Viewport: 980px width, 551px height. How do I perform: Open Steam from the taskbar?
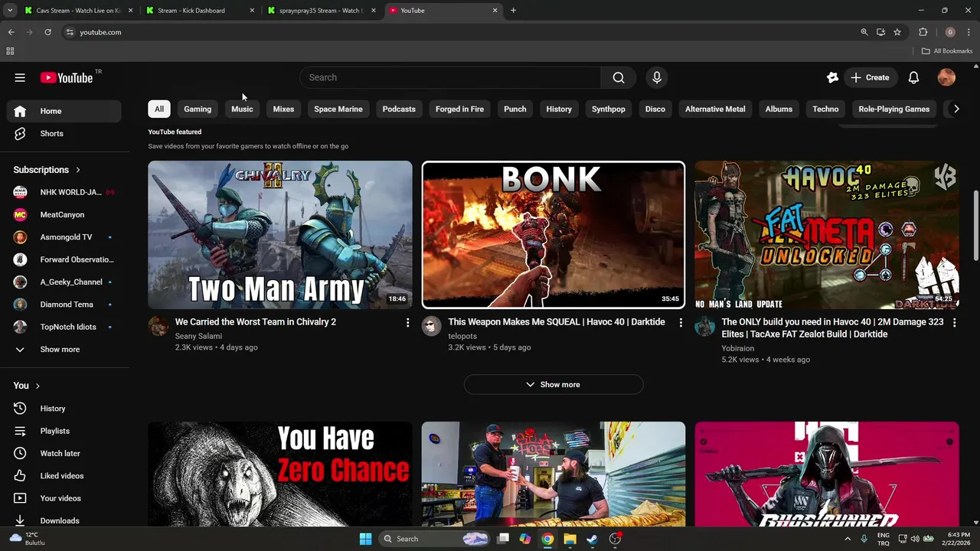(x=592, y=539)
